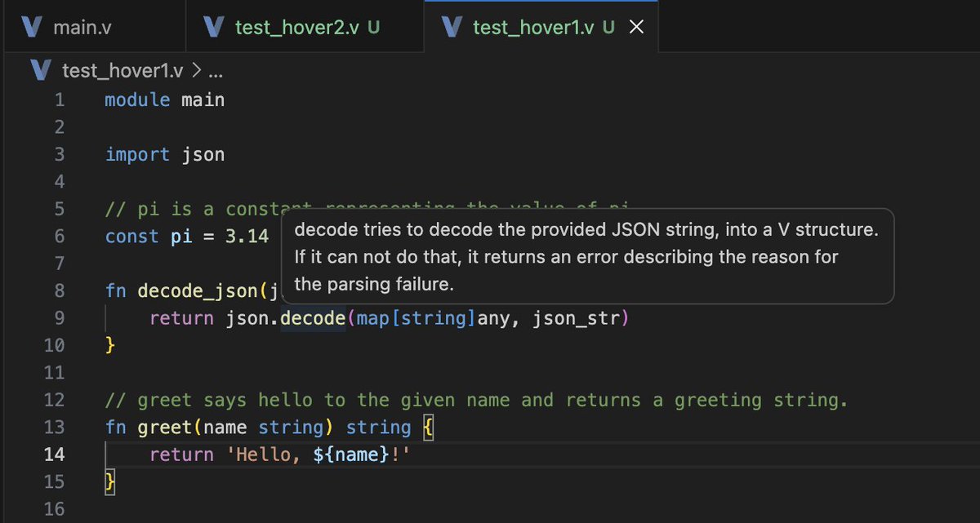This screenshot has width=980, height=523.
Task: Click 'decode' method on line 9
Action: [x=313, y=318]
